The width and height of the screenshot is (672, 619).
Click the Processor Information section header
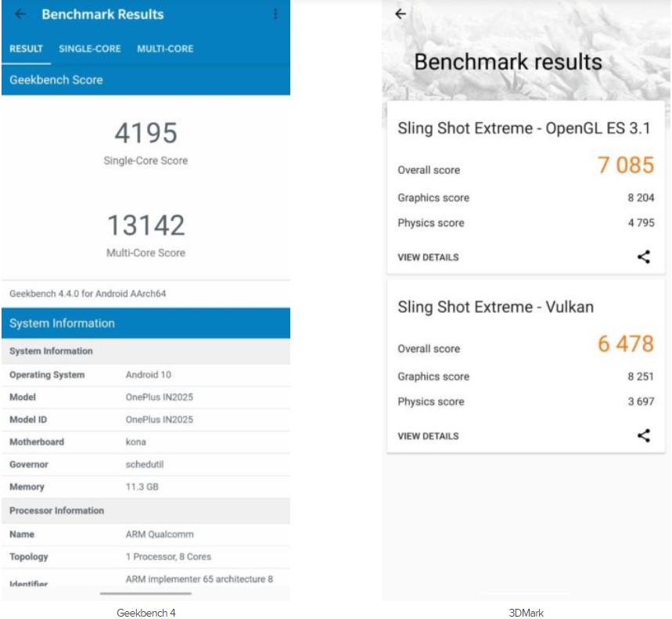(146, 510)
